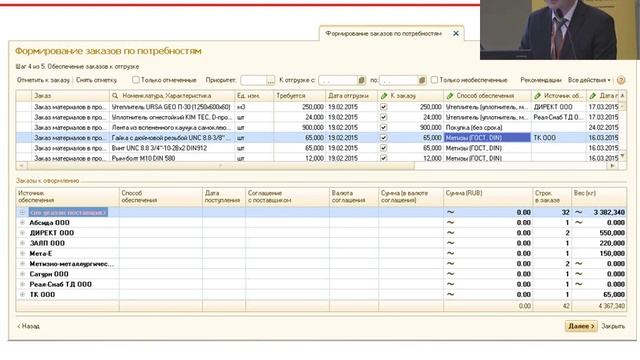Click pencil icon in 'К заказу' column header

coord(383,96)
